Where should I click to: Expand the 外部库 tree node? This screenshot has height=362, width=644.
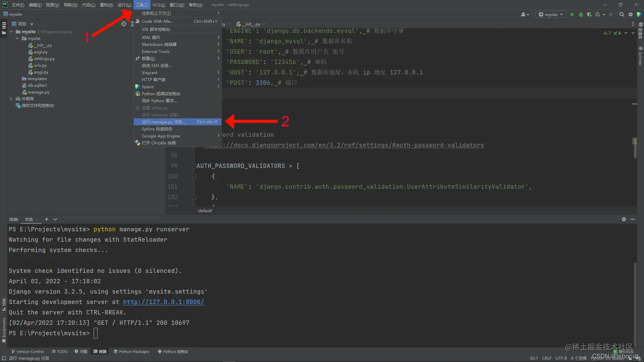(x=11, y=99)
